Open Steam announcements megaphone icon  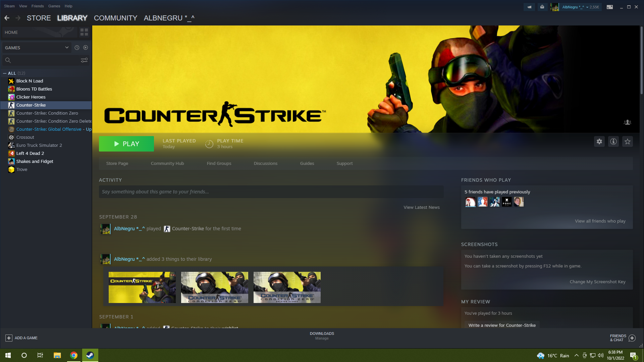(x=529, y=7)
